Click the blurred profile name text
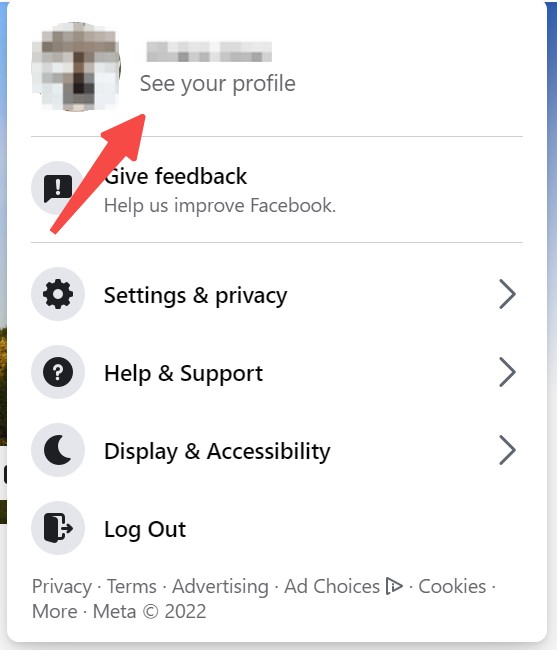 point(209,52)
